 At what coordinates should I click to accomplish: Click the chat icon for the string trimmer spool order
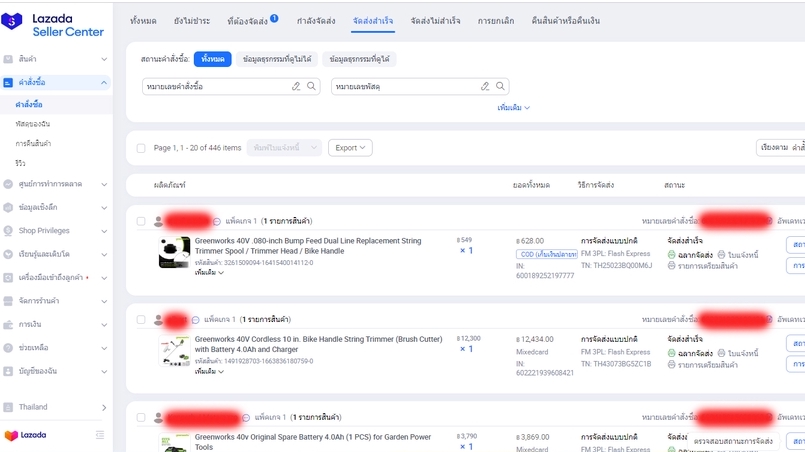pyautogui.click(x=217, y=221)
